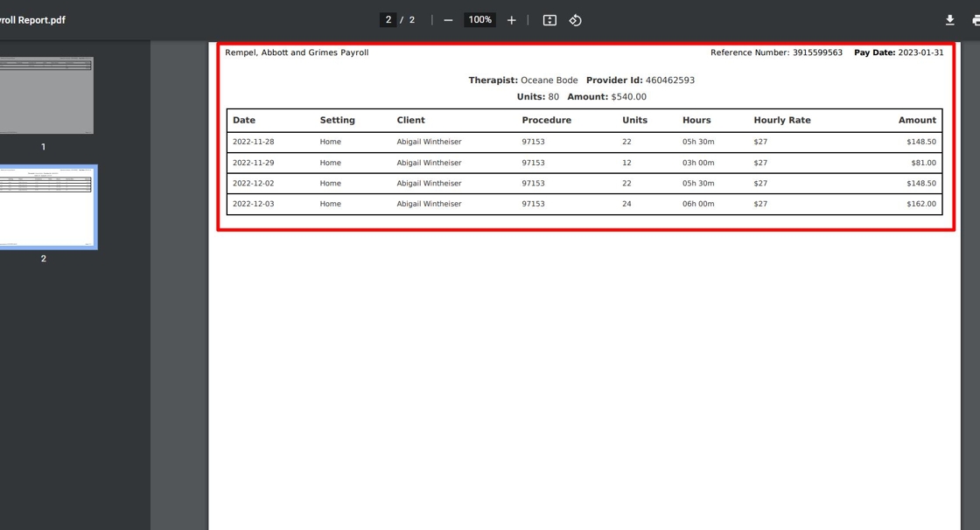Click the Hours column header
980x530 pixels.
click(x=696, y=120)
